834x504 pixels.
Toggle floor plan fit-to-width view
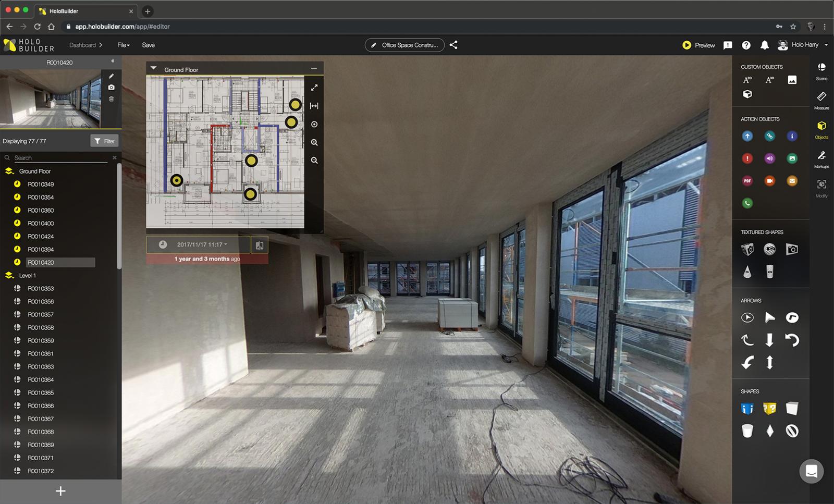click(314, 106)
